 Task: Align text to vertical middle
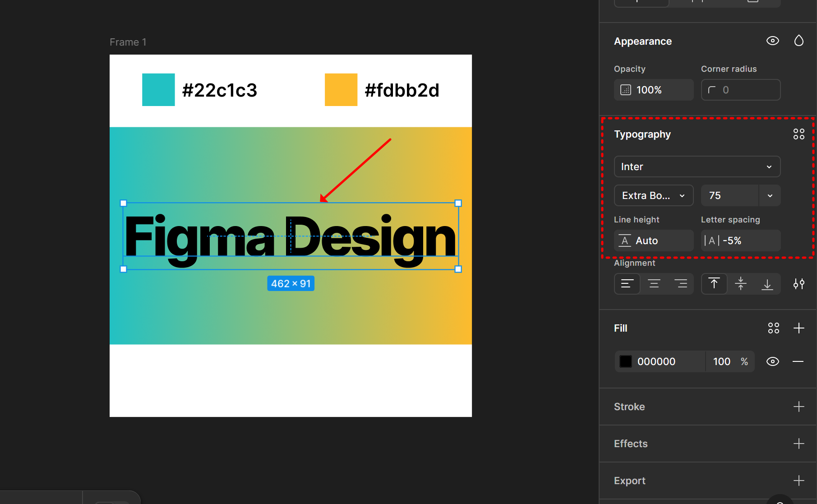(741, 284)
